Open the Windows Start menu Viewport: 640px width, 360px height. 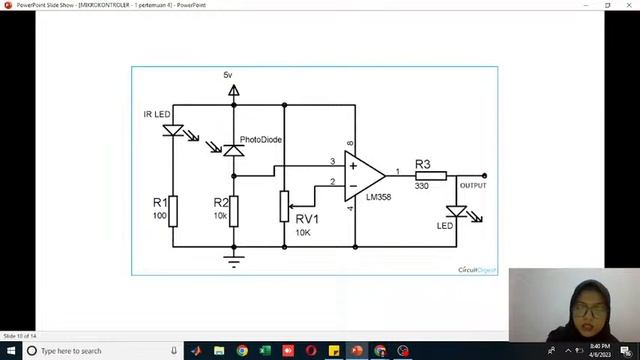(x=11, y=351)
